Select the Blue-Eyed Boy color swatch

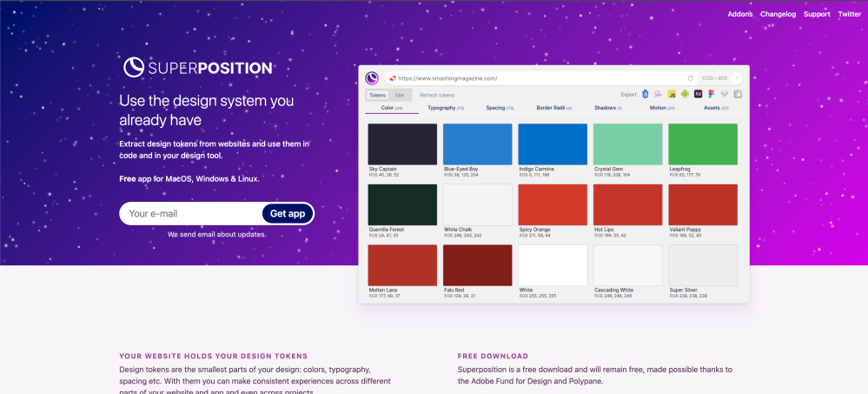pyautogui.click(x=478, y=144)
